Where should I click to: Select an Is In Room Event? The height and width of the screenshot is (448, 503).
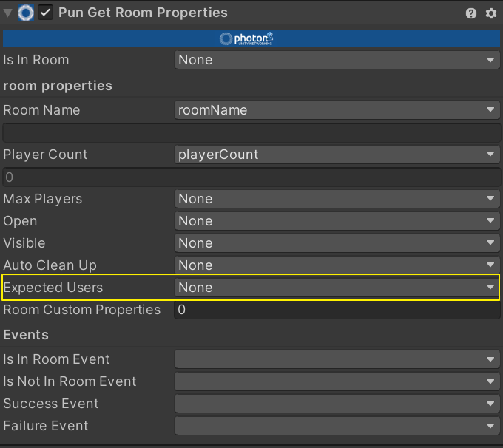337,359
